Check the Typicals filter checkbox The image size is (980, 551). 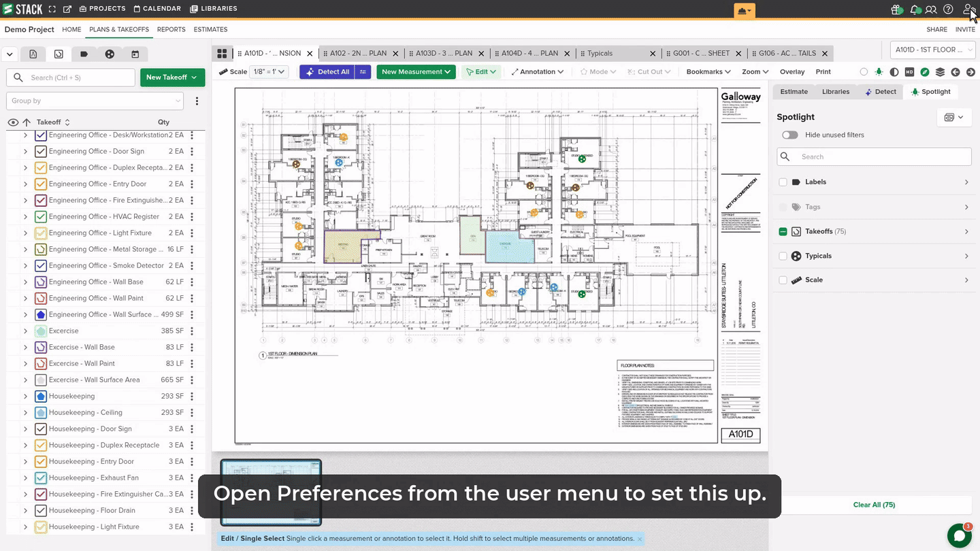[x=783, y=256]
